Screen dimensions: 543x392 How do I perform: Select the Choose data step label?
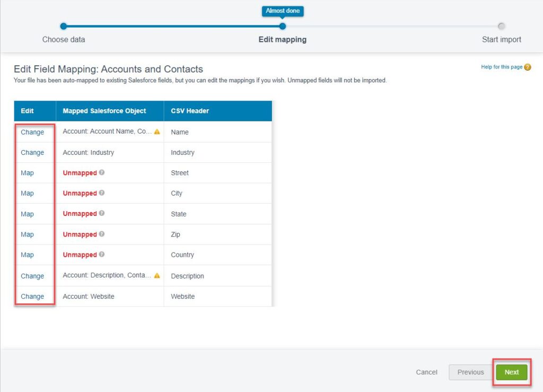click(64, 39)
